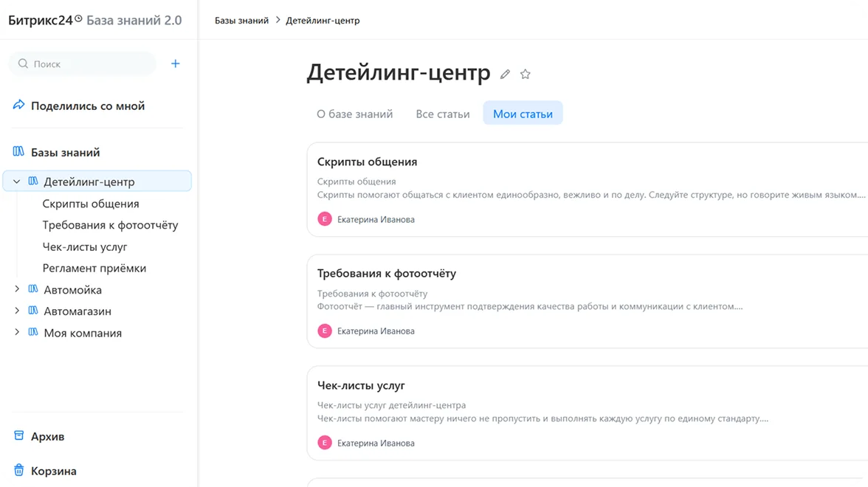Select Требования к фотоотчёту in sidebar tree
The height and width of the screenshot is (487, 868).
110,225
